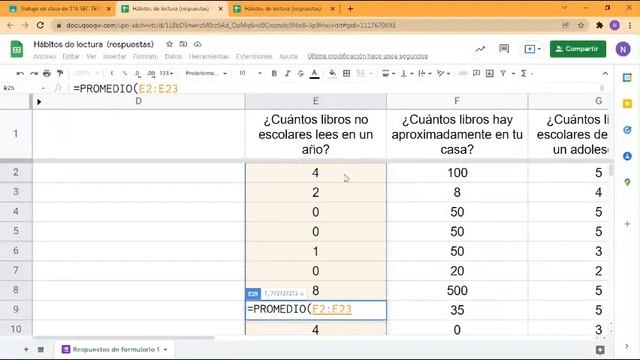Decrease decimal places
Image resolution: width=640 pixels, height=360 pixels.
pyautogui.click(x=138, y=73)
